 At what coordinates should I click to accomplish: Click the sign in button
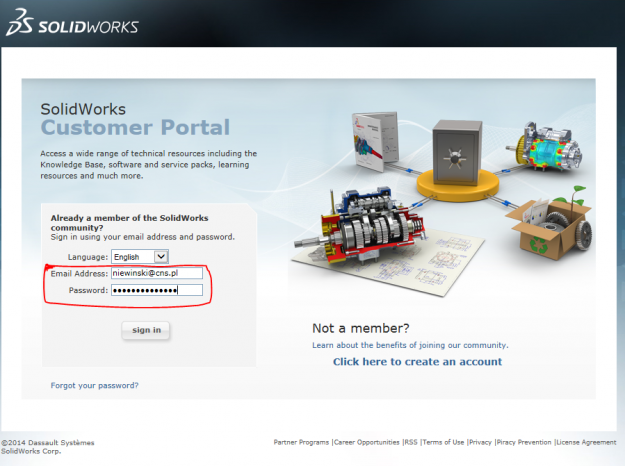click(x=146, y=330)
